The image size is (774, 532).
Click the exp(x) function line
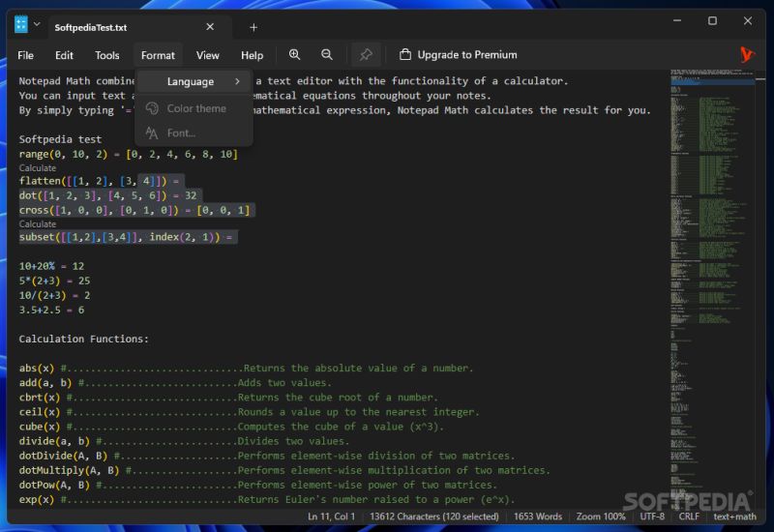[267, 499]
